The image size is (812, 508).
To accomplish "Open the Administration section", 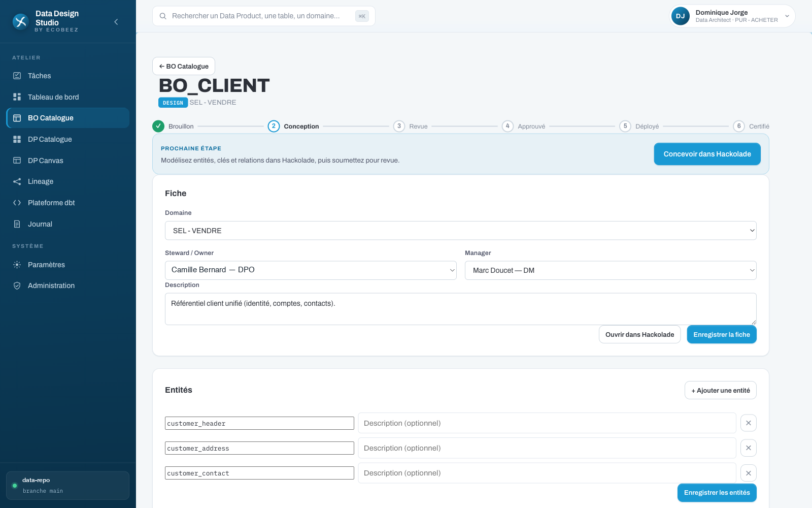I will 67,285.
